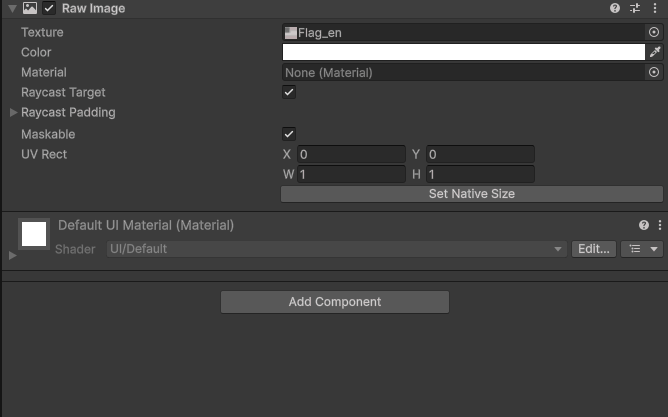The width and height of the screenshot is (668, 417).
Task: Open Raw Image presets slider icon
Action: (635, 8)
